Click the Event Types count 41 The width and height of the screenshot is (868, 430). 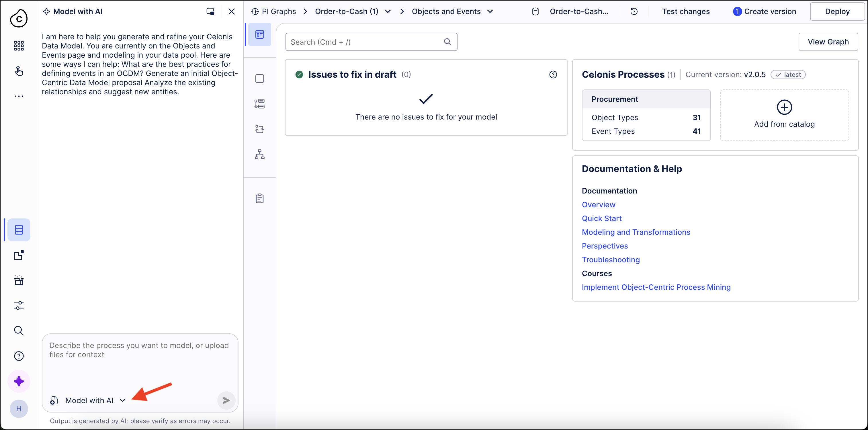coord(697,131)
